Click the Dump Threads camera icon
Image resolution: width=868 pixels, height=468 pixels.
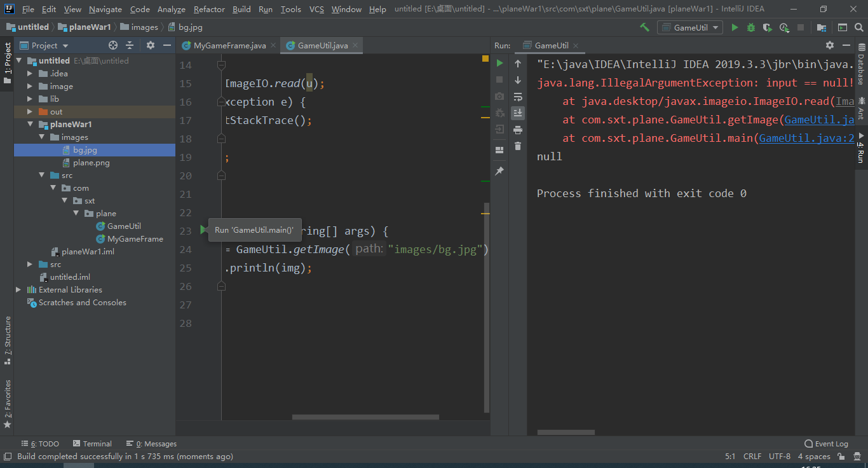(x=499, y=96)
